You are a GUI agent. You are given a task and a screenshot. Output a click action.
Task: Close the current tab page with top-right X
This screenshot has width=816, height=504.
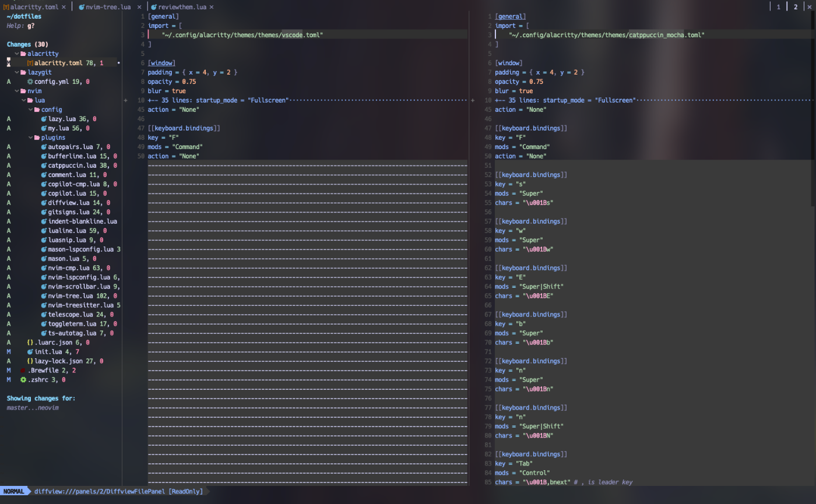[x=810, y=7]
